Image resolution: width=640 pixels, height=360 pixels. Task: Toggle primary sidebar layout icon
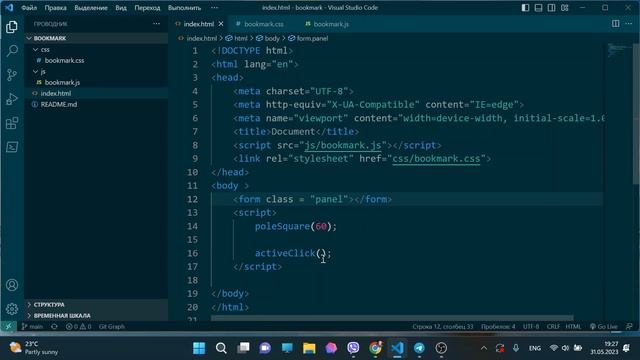(x=525, y=7)
